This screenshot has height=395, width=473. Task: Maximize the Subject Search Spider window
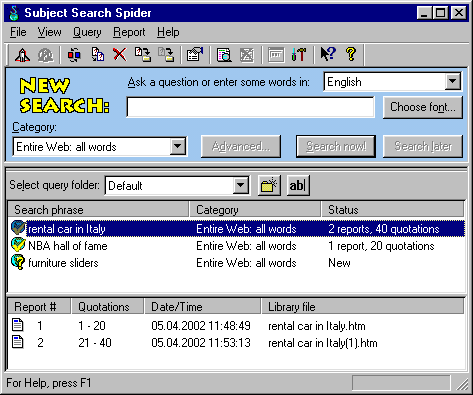(440, 13)
